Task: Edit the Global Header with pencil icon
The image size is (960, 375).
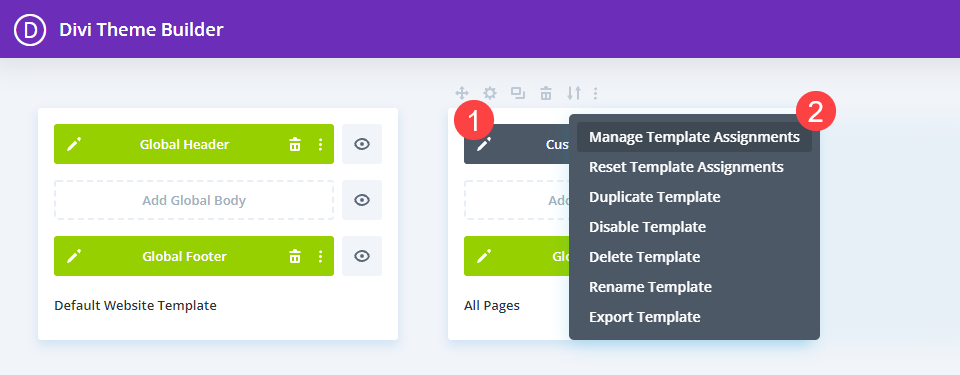Action: (74, 144)
